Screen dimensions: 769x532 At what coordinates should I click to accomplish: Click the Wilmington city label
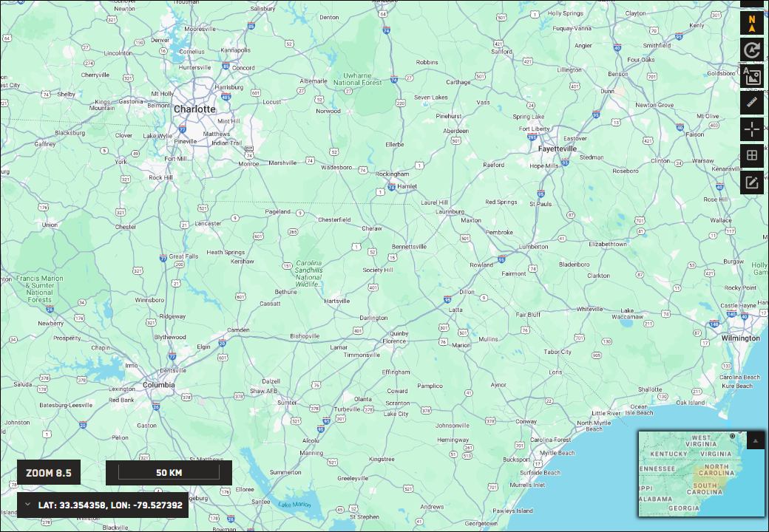pyautogui.click(x=740, y=338)
